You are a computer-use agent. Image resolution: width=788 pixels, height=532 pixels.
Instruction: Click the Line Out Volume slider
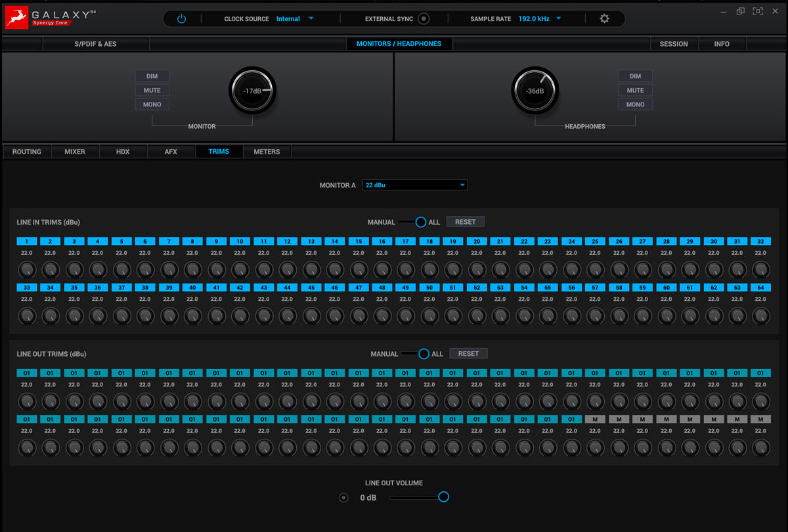pos(418,497)
